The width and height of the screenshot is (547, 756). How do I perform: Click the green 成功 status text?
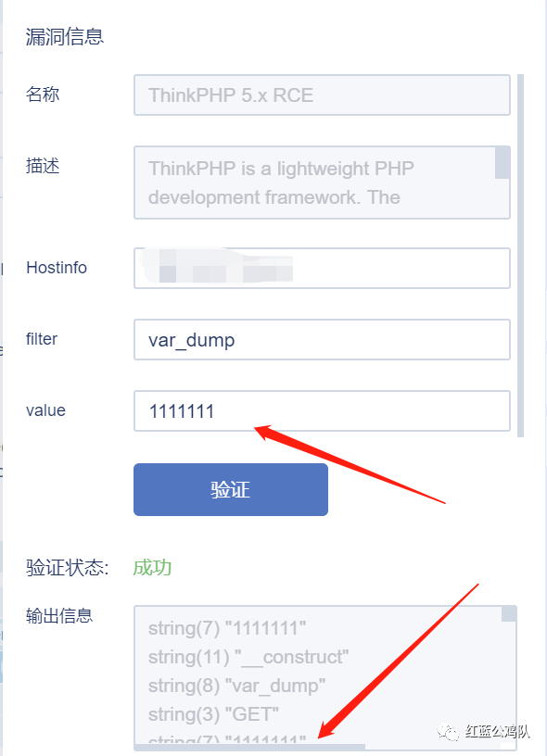(x=152, y=568)
